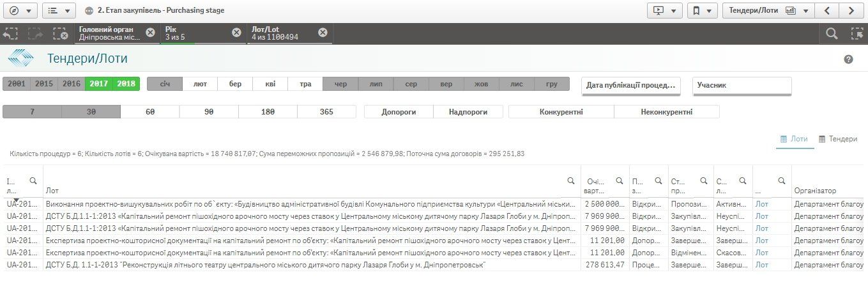Open the list menu dropdown
The width and height of the screenshot is (868, 293).
pyautogui.click(x=59, y=10)
